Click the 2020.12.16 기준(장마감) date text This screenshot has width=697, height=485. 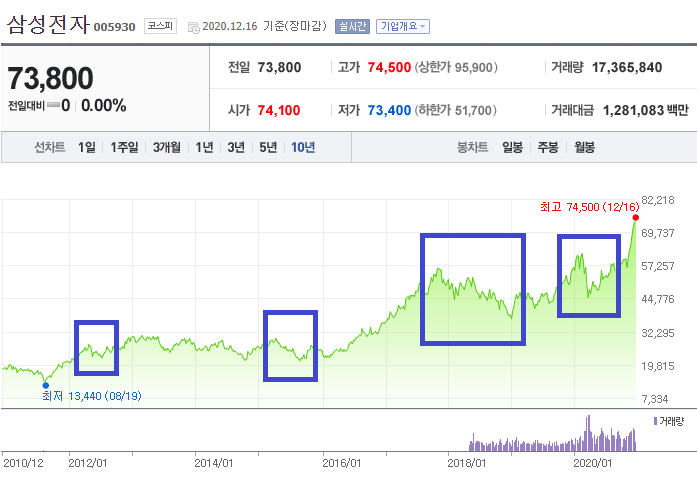[x=264, y=26]
